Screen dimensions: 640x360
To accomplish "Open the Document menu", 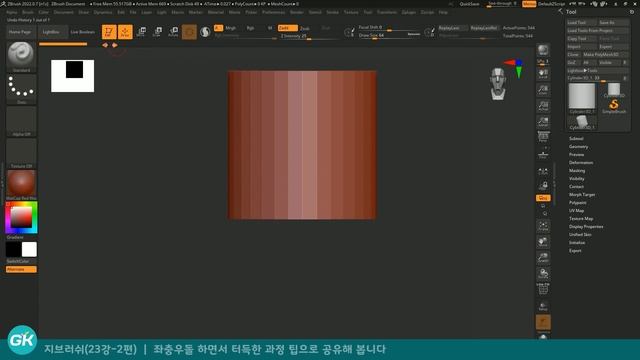I will (63, 12).
